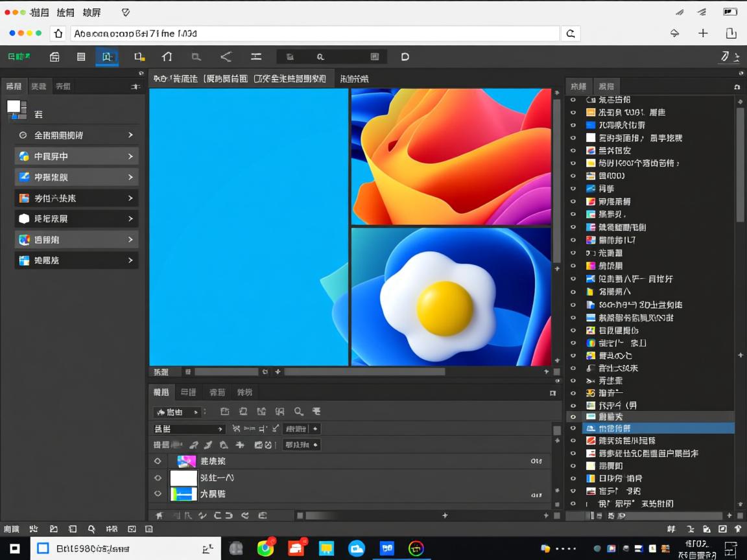Click the plus button on the timeline ruler
Image resolution: width=747 pixels, height=560 pixels.
coord(278,371)
